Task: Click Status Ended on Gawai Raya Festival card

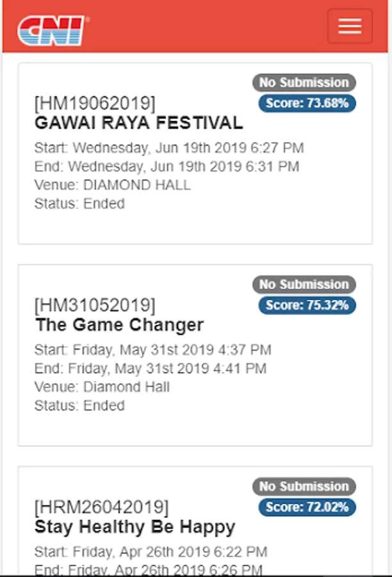Action: 79,203
